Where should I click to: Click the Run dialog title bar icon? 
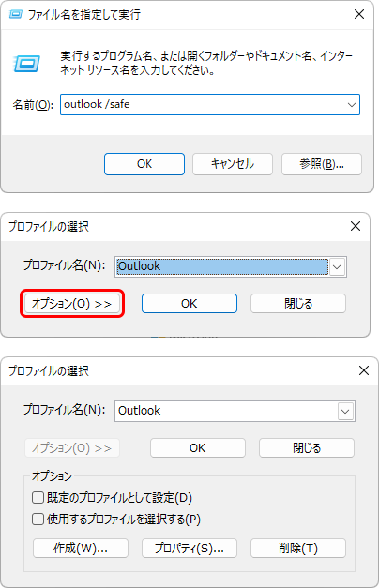tap(15, 15)
